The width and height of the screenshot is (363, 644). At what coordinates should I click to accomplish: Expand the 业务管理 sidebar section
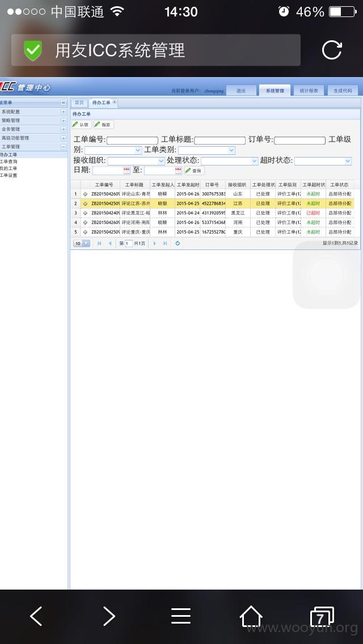64,129
